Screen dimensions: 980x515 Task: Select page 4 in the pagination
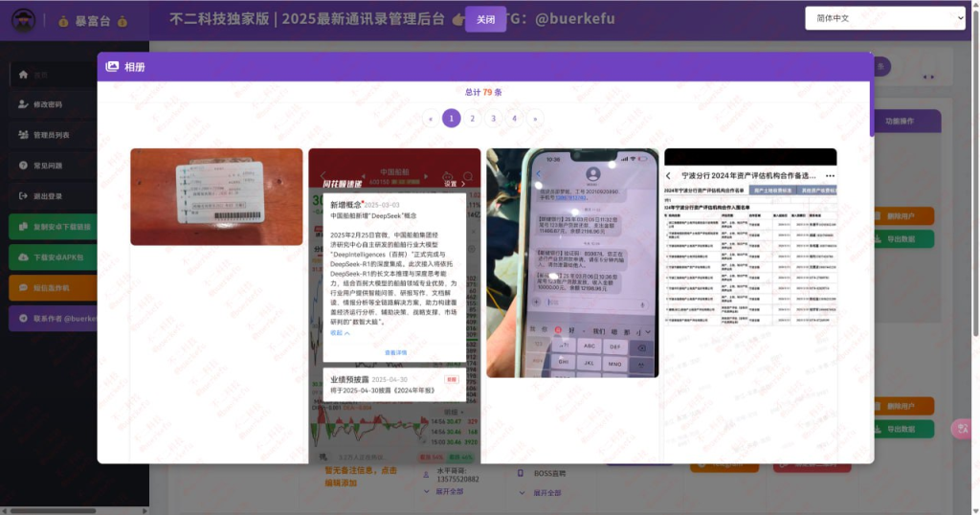[514, 118]
